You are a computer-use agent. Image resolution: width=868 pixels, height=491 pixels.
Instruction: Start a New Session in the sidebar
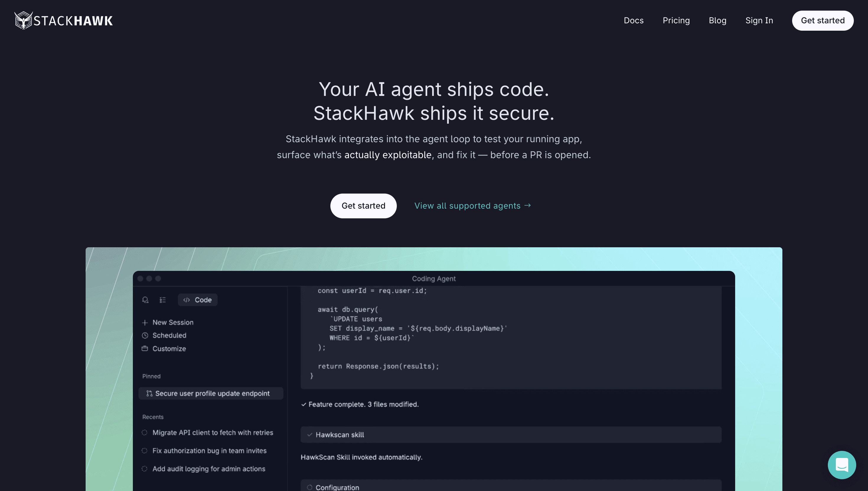pyautogui.click(x=168, y=323)
